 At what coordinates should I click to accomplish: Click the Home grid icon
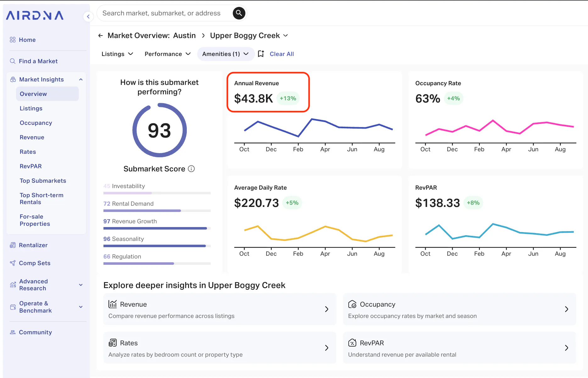[x=13, y=40]
